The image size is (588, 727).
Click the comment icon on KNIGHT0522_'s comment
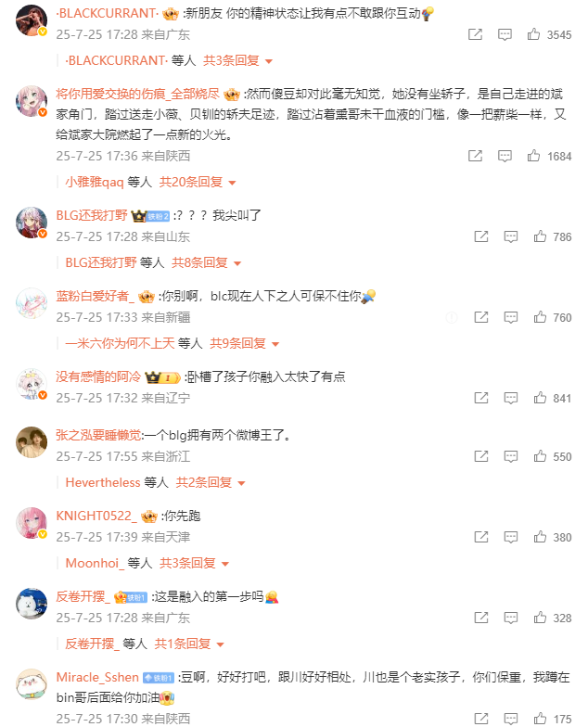click(510, 537)
